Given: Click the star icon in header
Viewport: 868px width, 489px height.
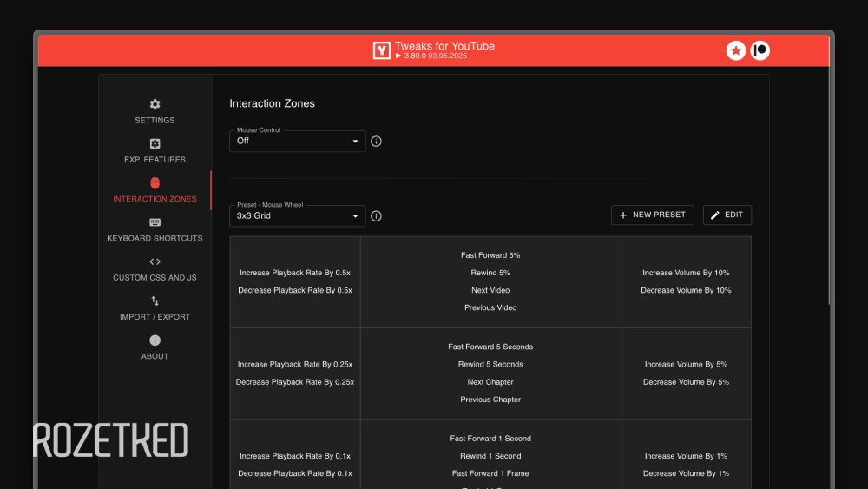Looking at the screenshot, I should tap(736, 50).
